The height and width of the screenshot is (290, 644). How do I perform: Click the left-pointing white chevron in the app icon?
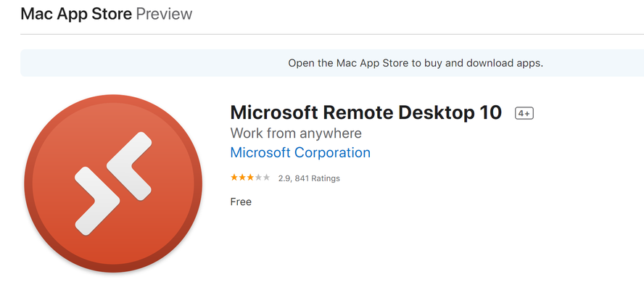point(129,166)
